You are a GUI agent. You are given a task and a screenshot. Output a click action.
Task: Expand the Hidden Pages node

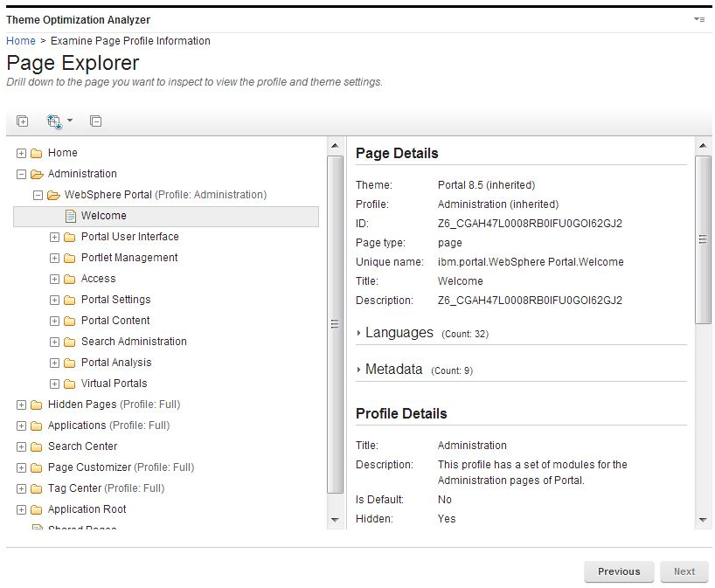(x=21, y=405)
